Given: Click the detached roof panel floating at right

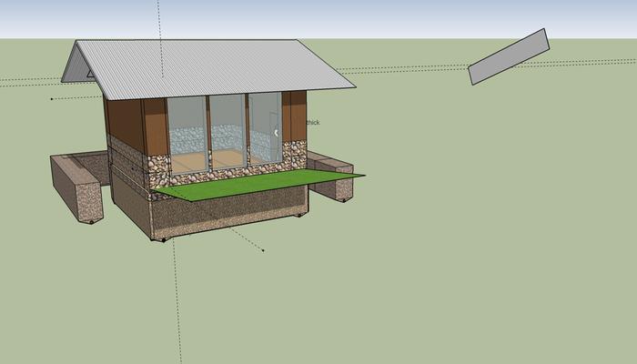Looking at the screenshot, I should click(509, 56).
